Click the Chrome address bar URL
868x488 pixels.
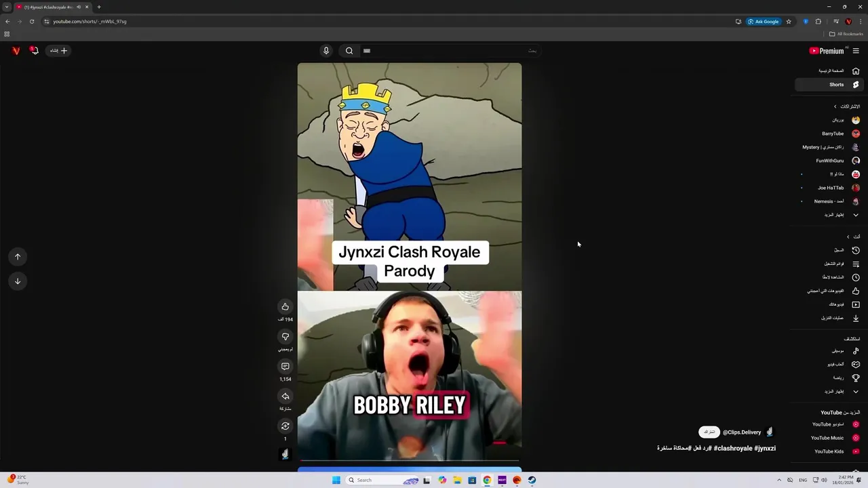[90, 21]
